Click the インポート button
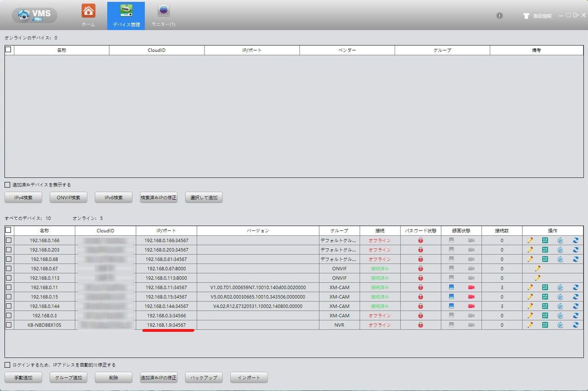The image size is (588, 391). [x=249, y=378]
